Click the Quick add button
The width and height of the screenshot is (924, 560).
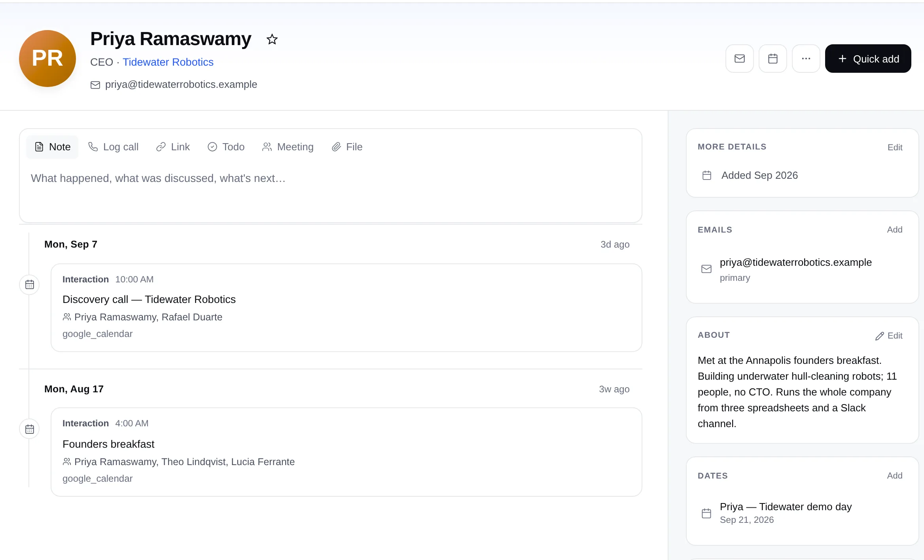[x=868, y=59]
